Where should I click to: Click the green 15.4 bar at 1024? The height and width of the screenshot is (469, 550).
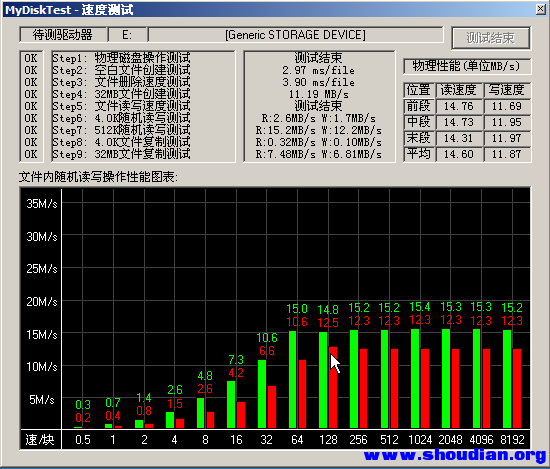pos(415,378)
